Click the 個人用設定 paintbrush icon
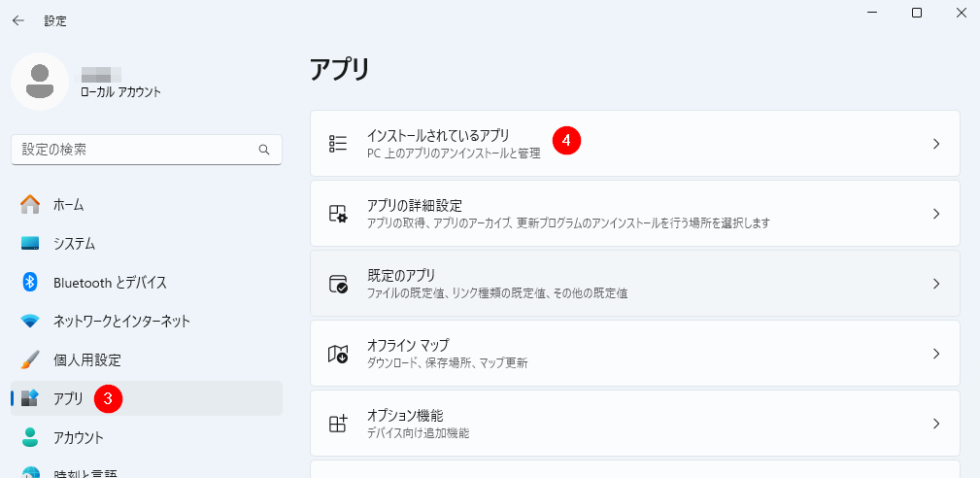 click(x=30, y=359)
